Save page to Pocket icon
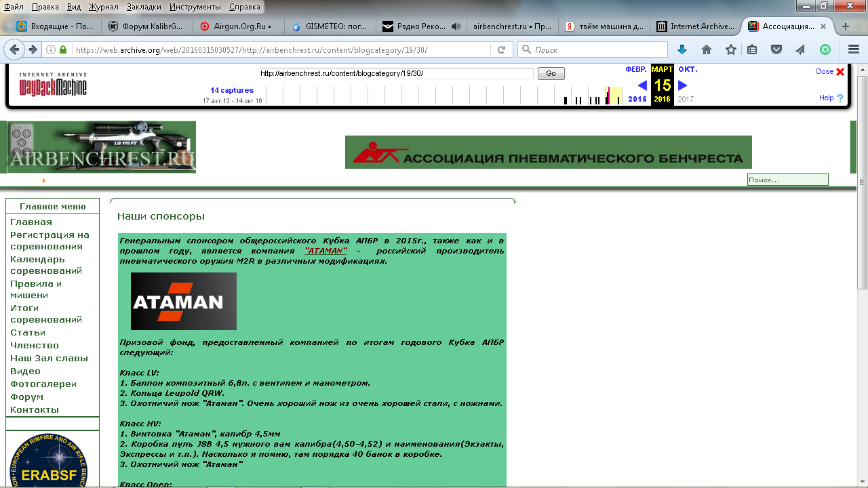The image size is (868, 488). tap(776, 49)
